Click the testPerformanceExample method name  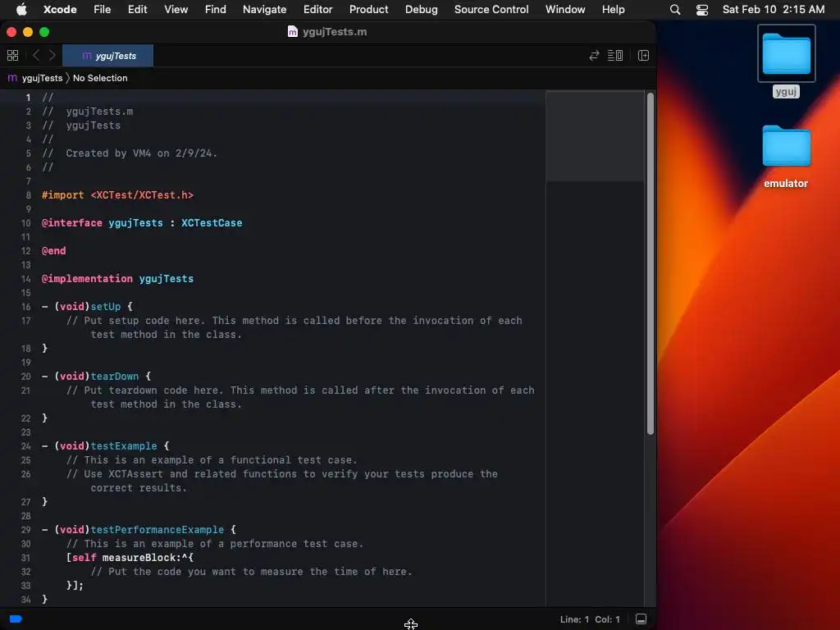point(157,529)
